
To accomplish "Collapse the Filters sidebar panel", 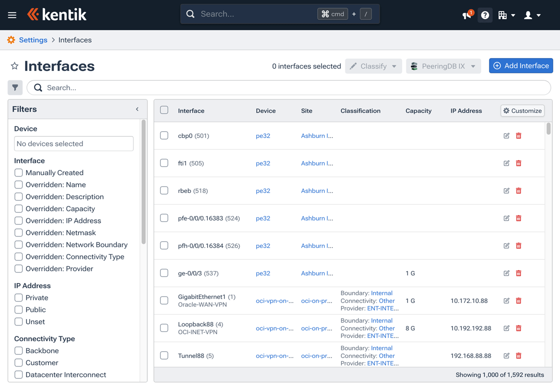I will click(x=137, y=109).
